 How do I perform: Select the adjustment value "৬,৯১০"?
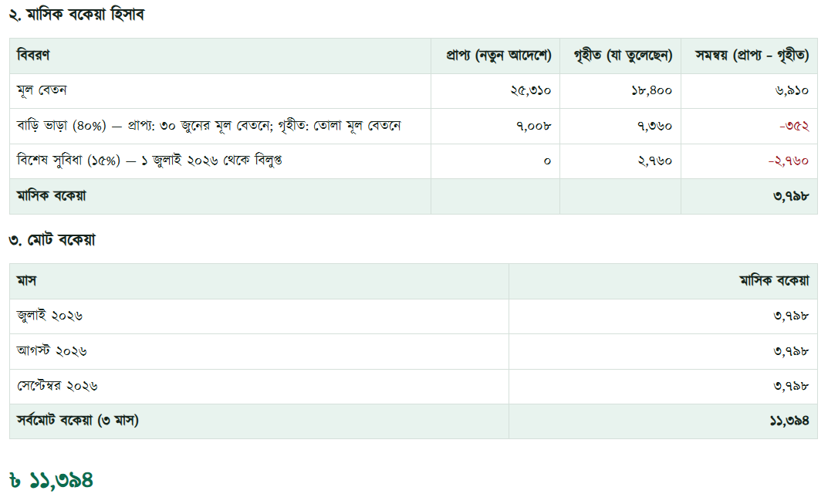[792, 91]
